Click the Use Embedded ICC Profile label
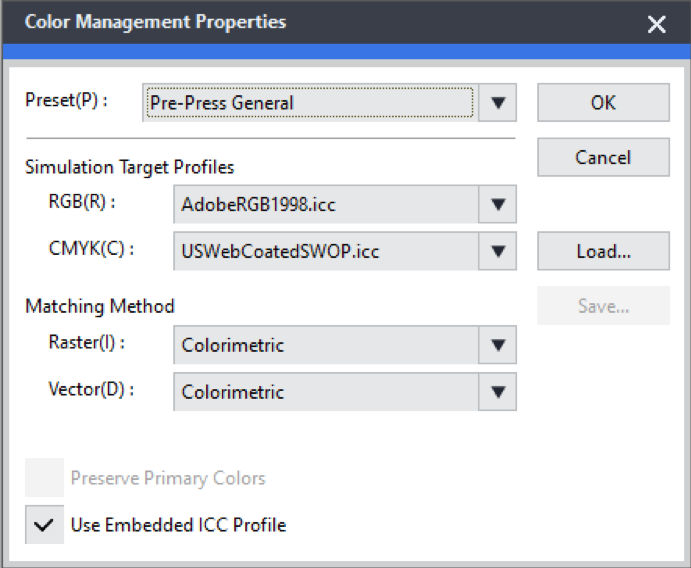Viewport: 691px width, 568px height. tap(178, 525)
